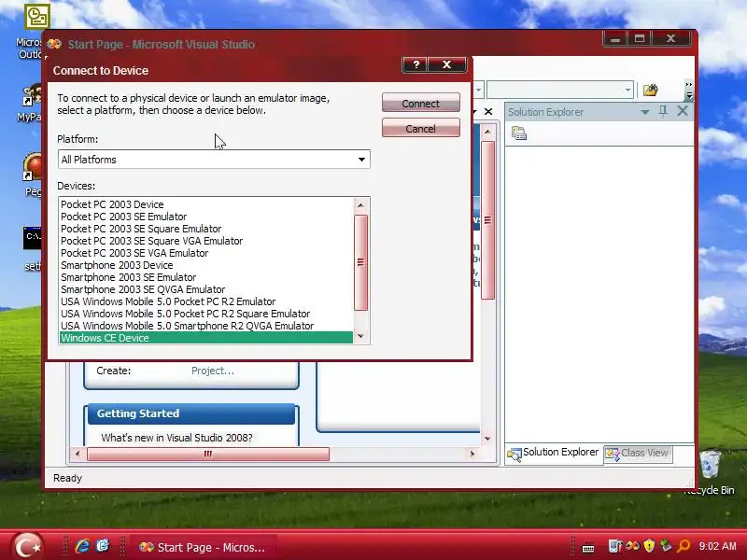Image resolution: width=747 pixels, height=560 pixels.
Task: Click the command prompt desktop shortcut icon
Action: coord(33,237)
